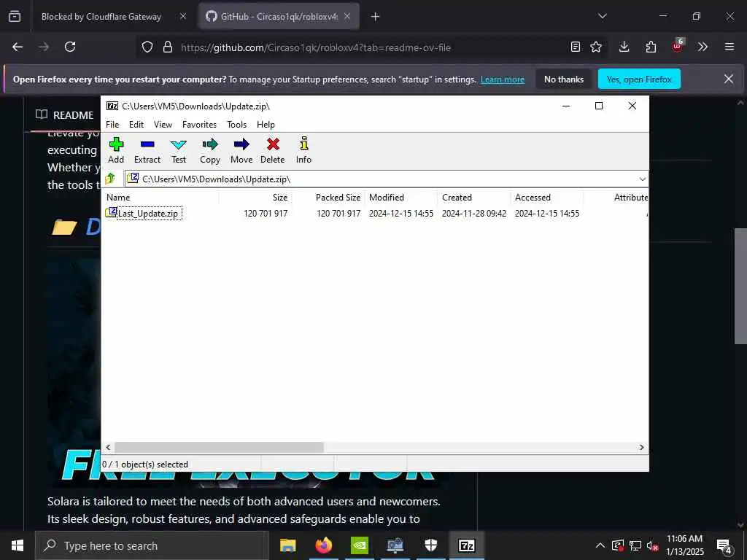
Task: Click the README tab on GitHub page
Action: 65,114
